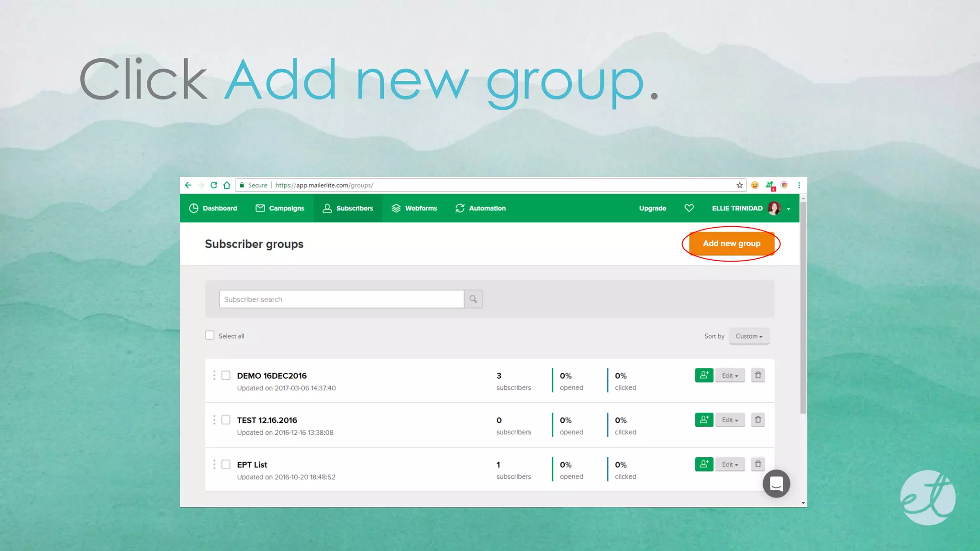
Task: Click 'Updated on 2016-12-16 13:38:08' text
Action: point(285,432)
